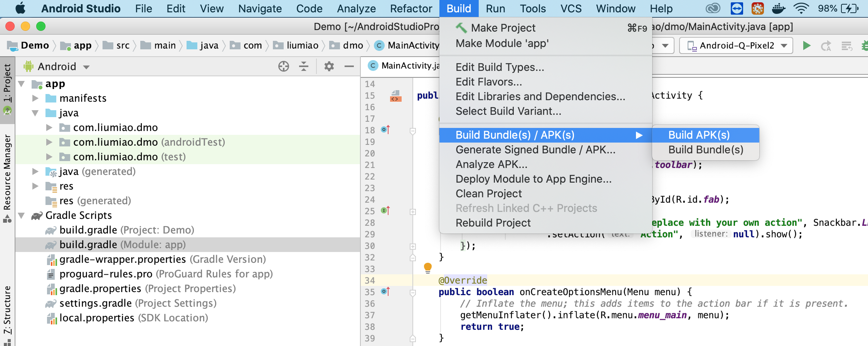The image size is (868, 346).
Task: Select build.gradle (Project: Demo) file
Action: [x=127, y=230]
